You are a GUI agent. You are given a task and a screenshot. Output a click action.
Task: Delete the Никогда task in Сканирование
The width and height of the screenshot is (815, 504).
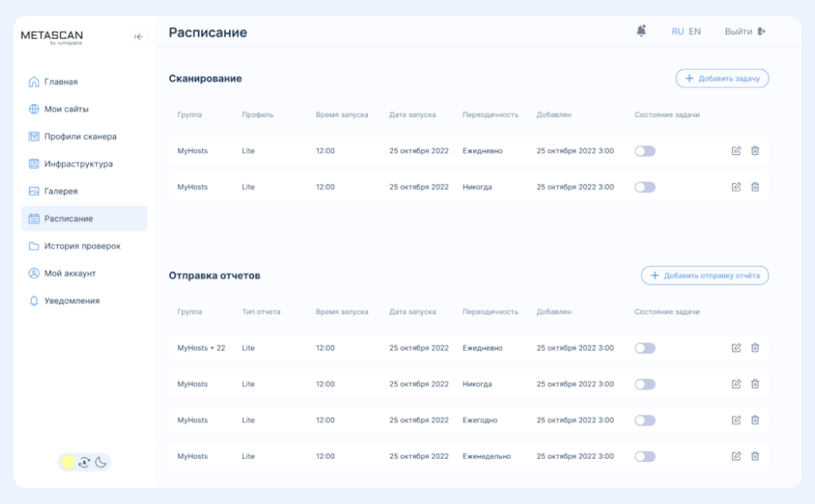pos(755,187)
